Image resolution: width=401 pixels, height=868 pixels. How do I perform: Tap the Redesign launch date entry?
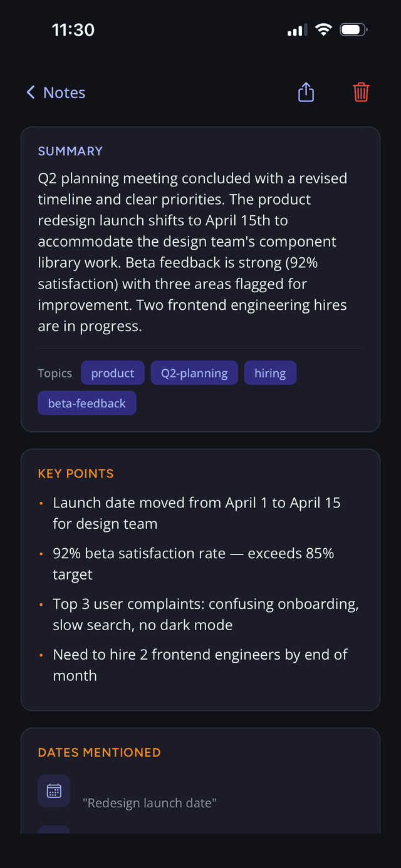[150, 802]
